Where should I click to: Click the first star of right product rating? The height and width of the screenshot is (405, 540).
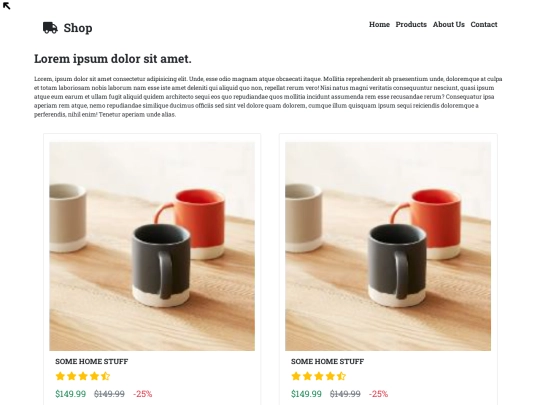[296, 376]
